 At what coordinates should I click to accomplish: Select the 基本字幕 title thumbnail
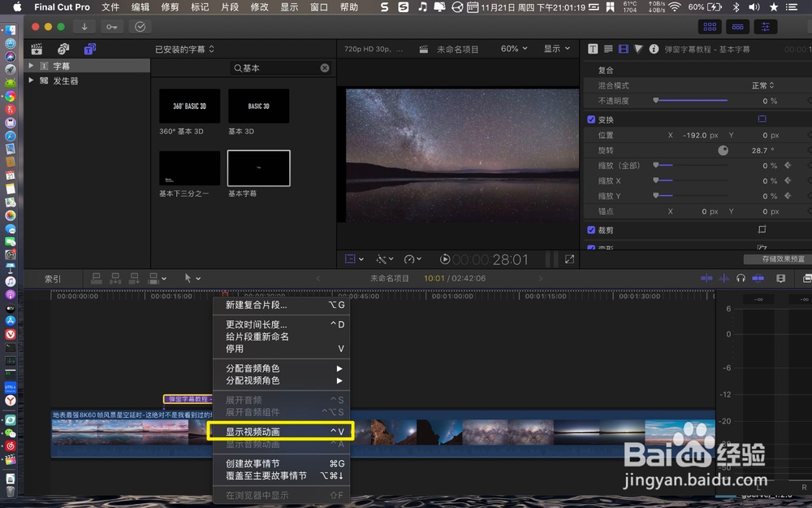coord(258,168)
